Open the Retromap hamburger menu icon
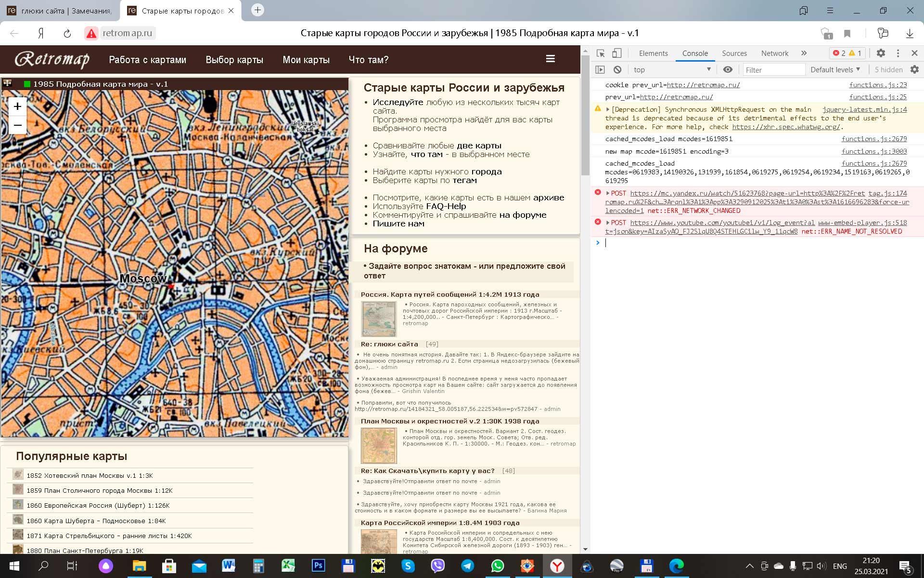Viewport: 924px width, 578px height. [551, 59]
